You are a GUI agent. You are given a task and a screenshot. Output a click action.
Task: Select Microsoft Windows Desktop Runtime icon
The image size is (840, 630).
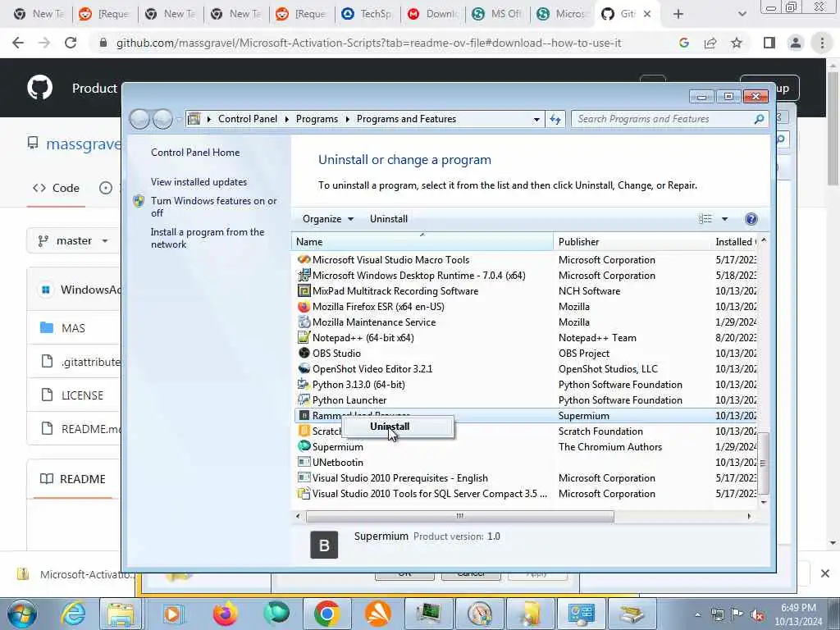(x=304, y=276)
